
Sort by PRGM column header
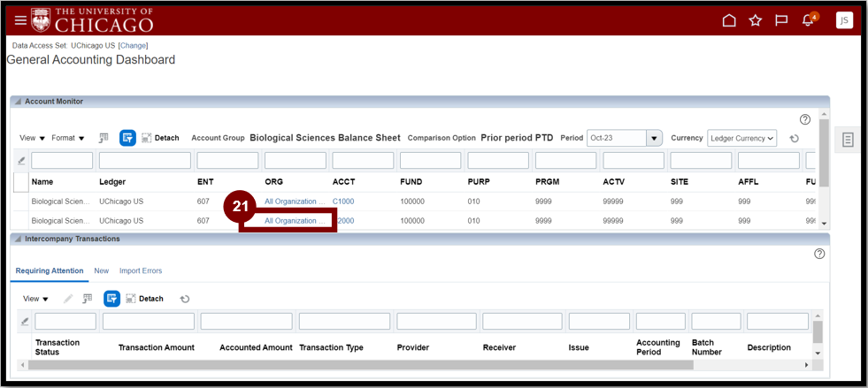(x=547, y=182)
